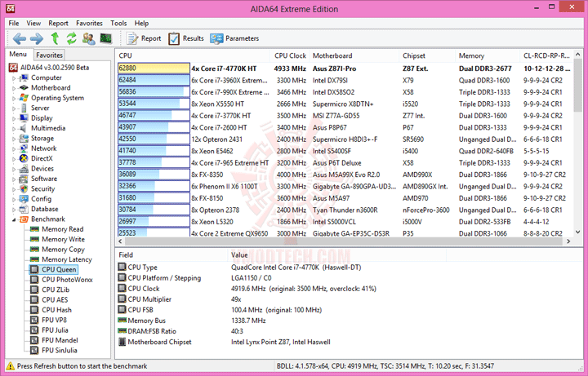Click the users icon in the toolbar
This screenshot has width=588, height=376.
(x=89, y=38)
